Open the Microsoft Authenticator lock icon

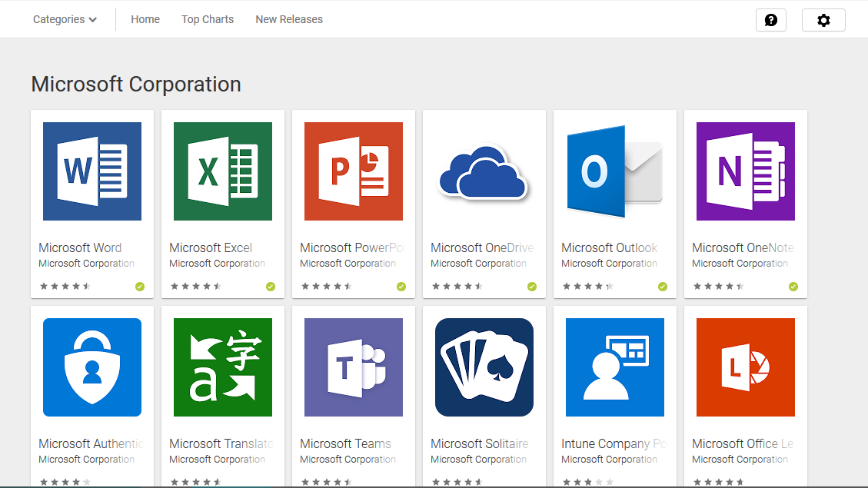coord(92,367)
